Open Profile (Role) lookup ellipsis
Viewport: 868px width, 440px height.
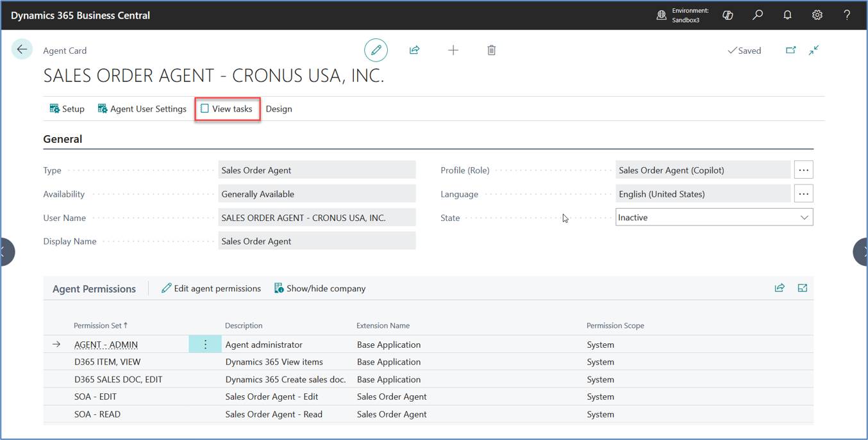(803, 170)
